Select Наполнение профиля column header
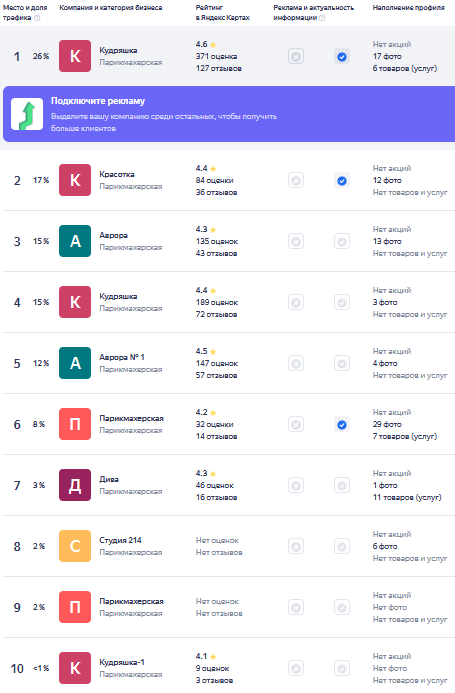This screenshot has width=455, height=693. [x=409, y=8]
